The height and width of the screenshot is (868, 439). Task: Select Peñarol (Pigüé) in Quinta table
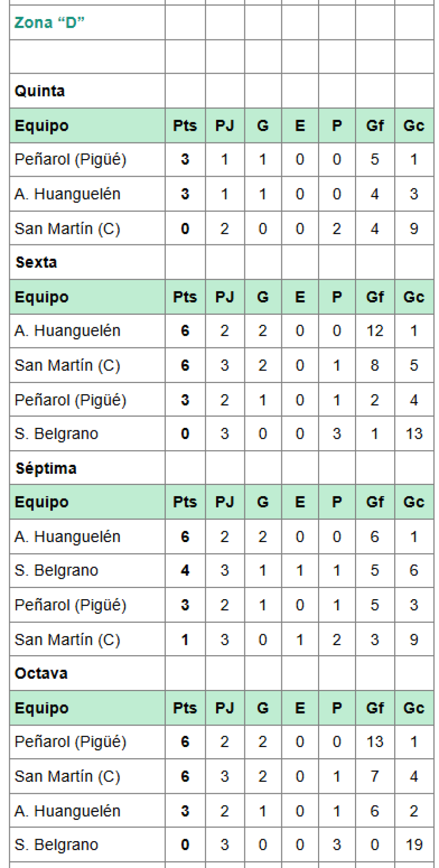[x=70, y=160]
